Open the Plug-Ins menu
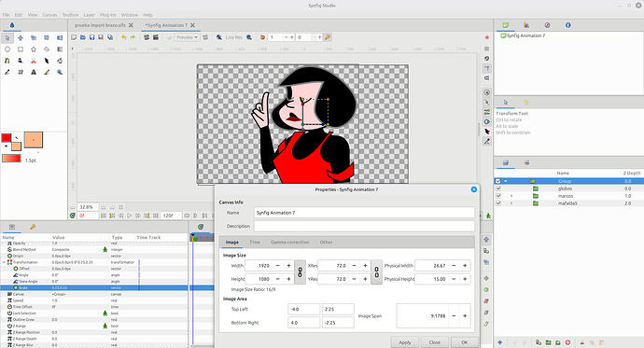The height and width of the screenshot is (348, 644). (x=107, y=15)
